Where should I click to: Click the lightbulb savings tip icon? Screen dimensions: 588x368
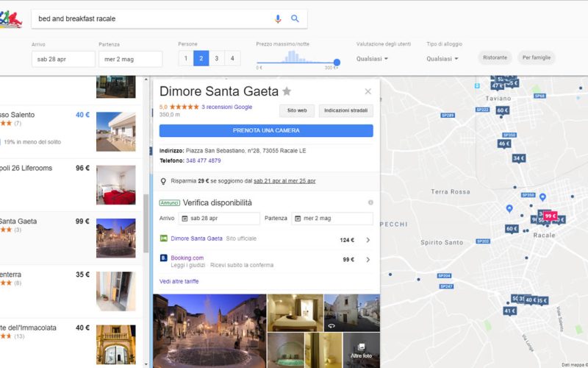pos(163,181)
